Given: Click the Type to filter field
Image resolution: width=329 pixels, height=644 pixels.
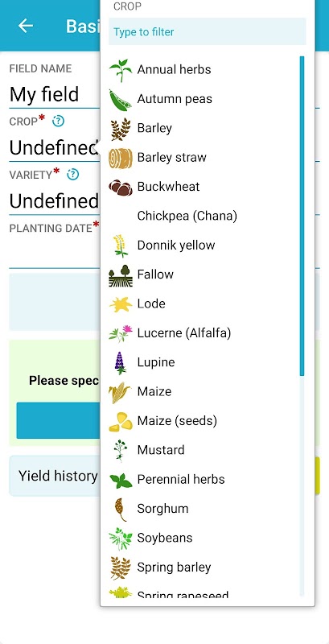Looking at the screenshot, I should (x=208, y=31).
